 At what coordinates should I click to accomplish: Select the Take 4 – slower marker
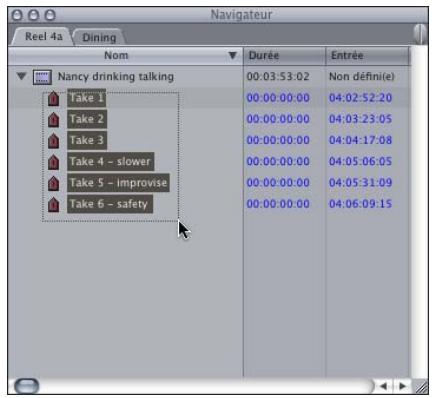(111, 162)
